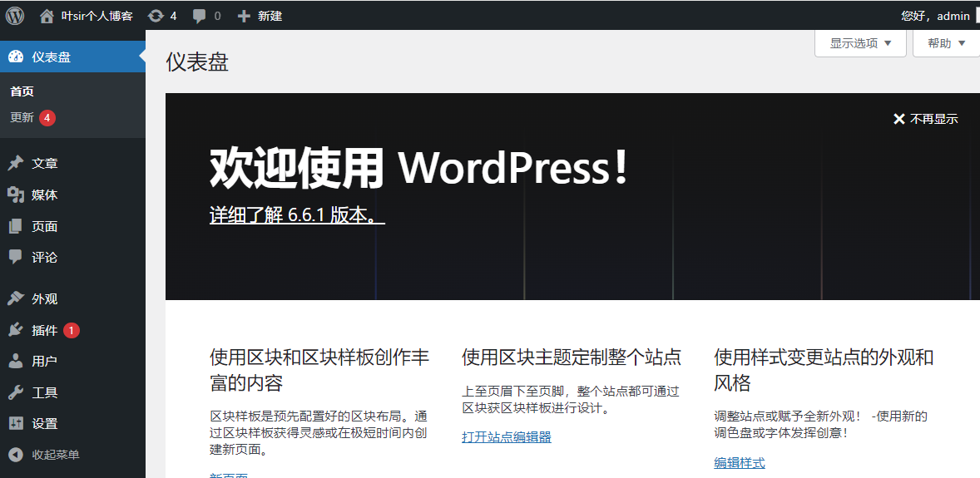The height and width of the screenshot is (478, 980).
Task: Click the 用户 person icon
Action: [x=16, y=361]
